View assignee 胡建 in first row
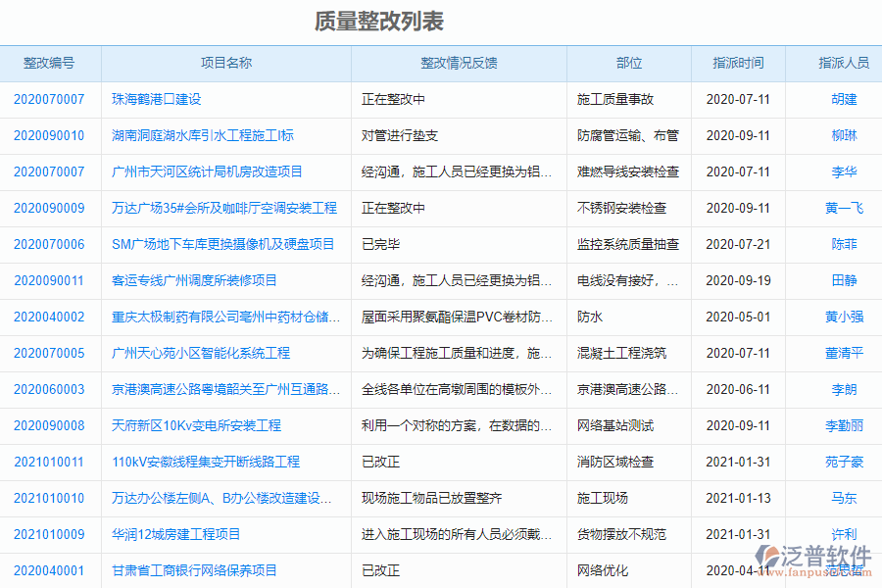This screenshot has height=588, width=882. (x=844, y=99)
